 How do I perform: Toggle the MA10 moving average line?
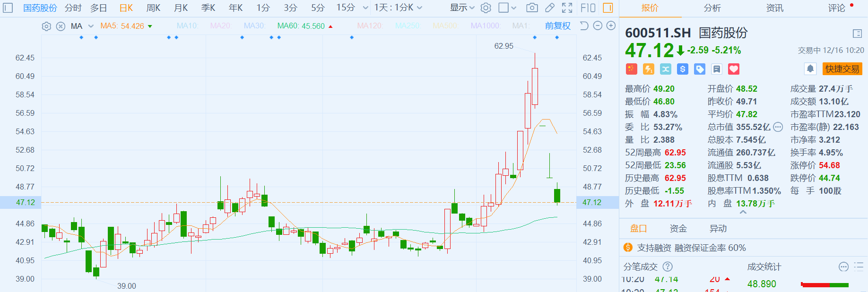point(187,26)
